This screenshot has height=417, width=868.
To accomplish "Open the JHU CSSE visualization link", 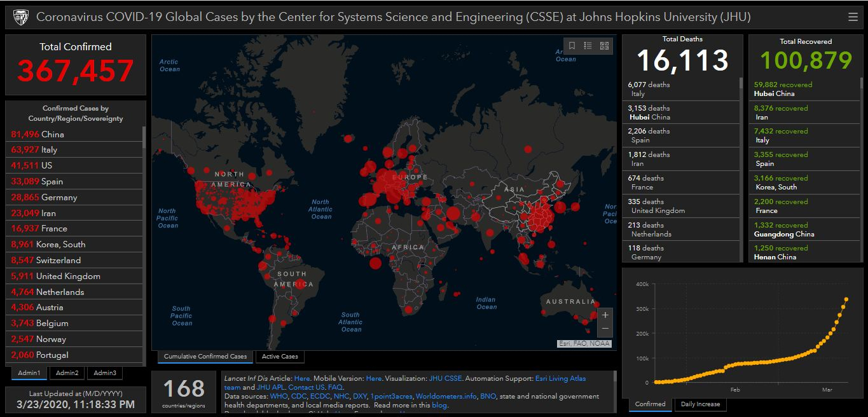I will pyautogui.click(x=445, y=378).
